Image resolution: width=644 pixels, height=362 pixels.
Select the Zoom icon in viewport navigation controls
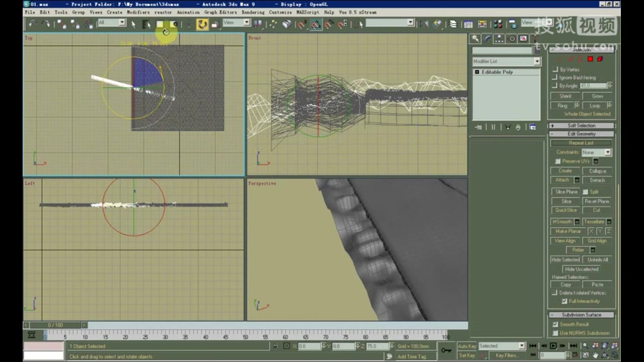point(586,346)
